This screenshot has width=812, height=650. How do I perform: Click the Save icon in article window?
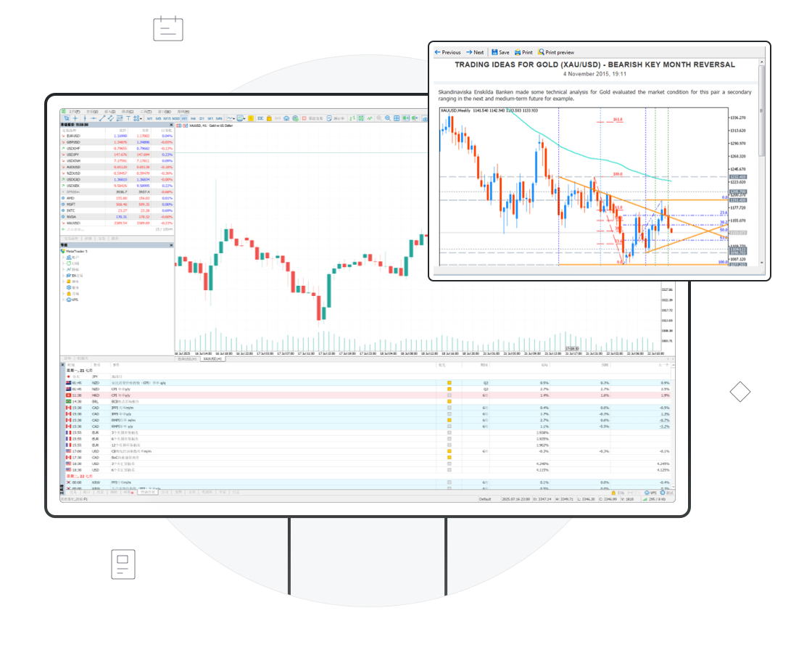500,52
